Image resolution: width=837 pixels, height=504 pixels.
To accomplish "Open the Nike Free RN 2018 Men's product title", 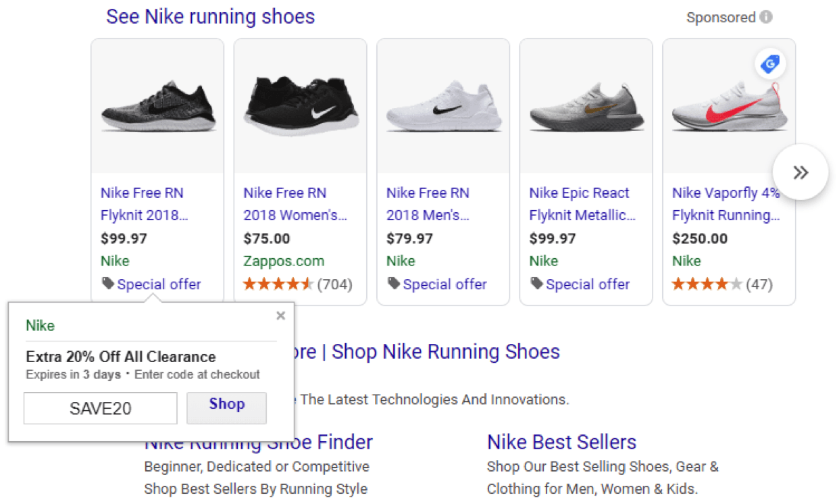I will (428, 204).
